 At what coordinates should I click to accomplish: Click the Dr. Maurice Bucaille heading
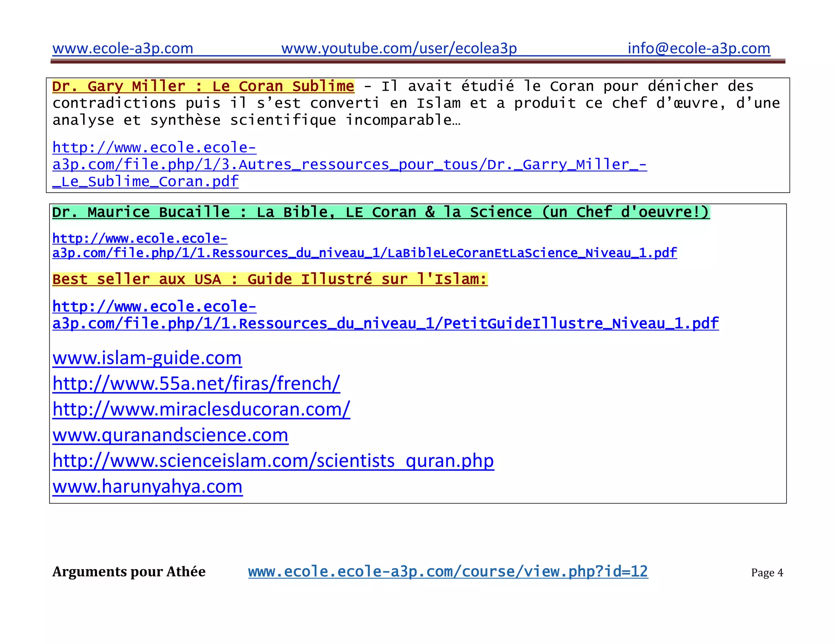381,212
